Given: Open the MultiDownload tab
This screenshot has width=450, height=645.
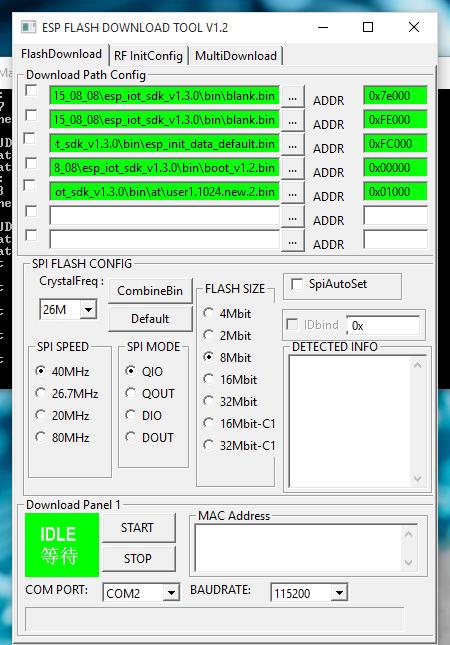Looking at the screenshot, I should [236, 56].
